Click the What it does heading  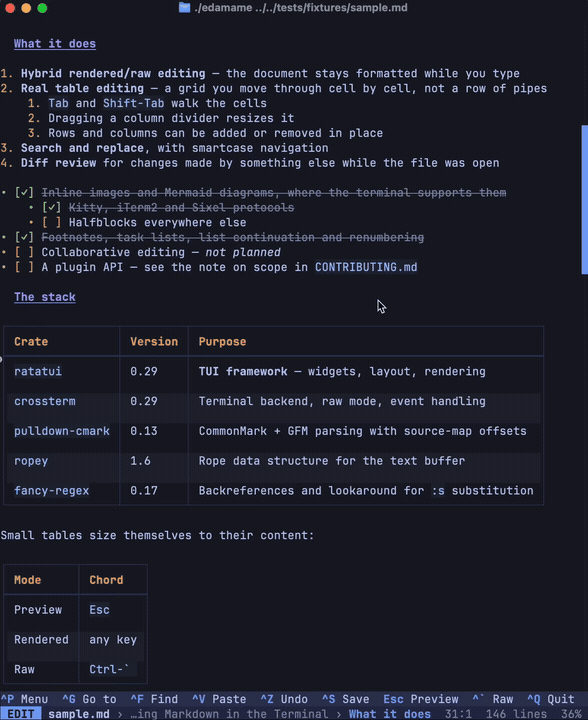pyautogui.click(x=55, y=44)
